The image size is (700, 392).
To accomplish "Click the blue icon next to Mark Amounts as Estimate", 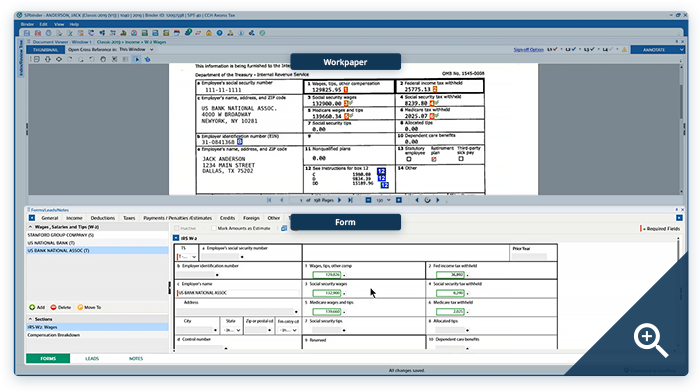I will (x=284, y=228).
